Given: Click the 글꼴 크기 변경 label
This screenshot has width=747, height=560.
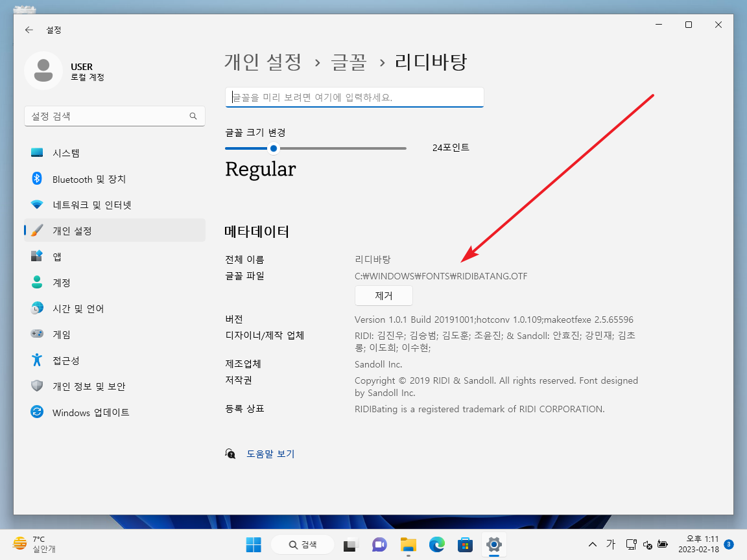Looking at the screenshot, I should 255,132.
